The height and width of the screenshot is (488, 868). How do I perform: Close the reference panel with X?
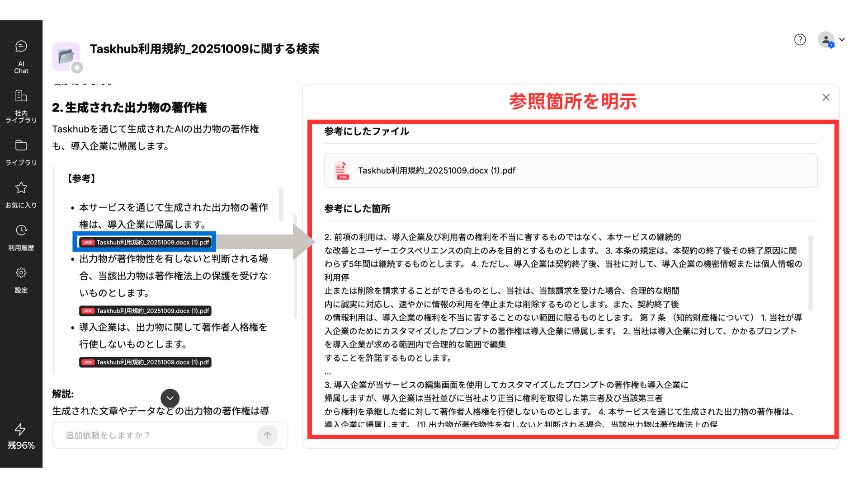click(x=826, y=98)
